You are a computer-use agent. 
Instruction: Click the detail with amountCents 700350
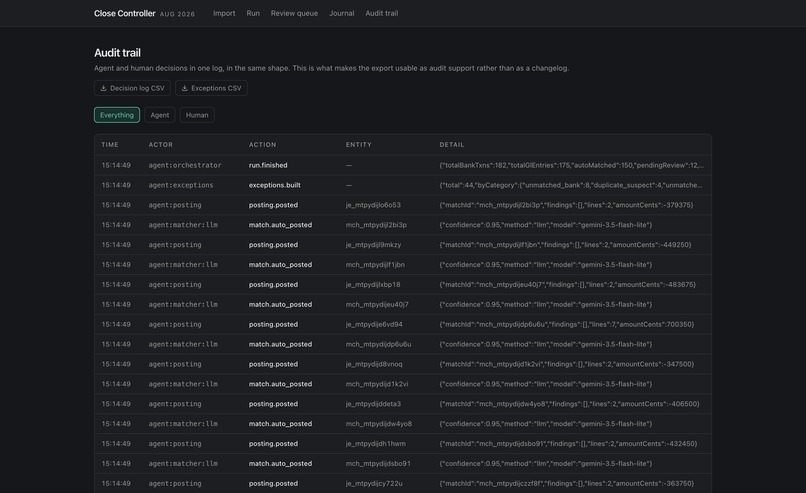(x=566, y=325)
